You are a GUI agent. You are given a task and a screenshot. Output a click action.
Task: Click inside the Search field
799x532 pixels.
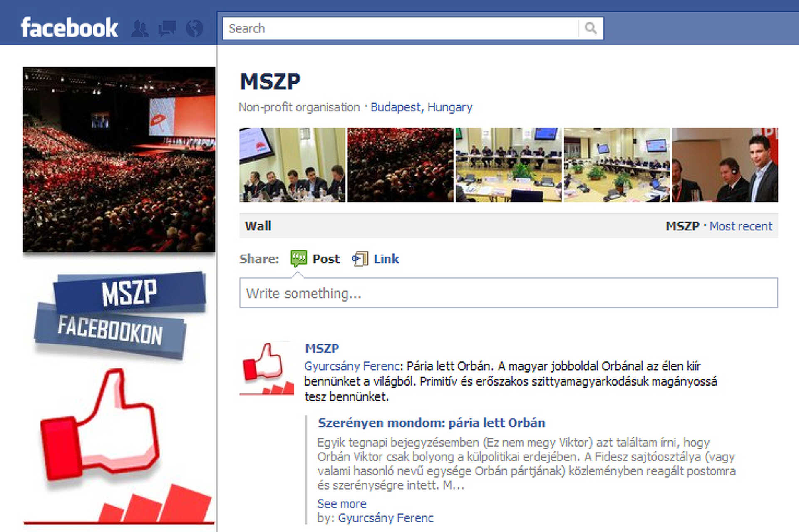pos(400,28)
